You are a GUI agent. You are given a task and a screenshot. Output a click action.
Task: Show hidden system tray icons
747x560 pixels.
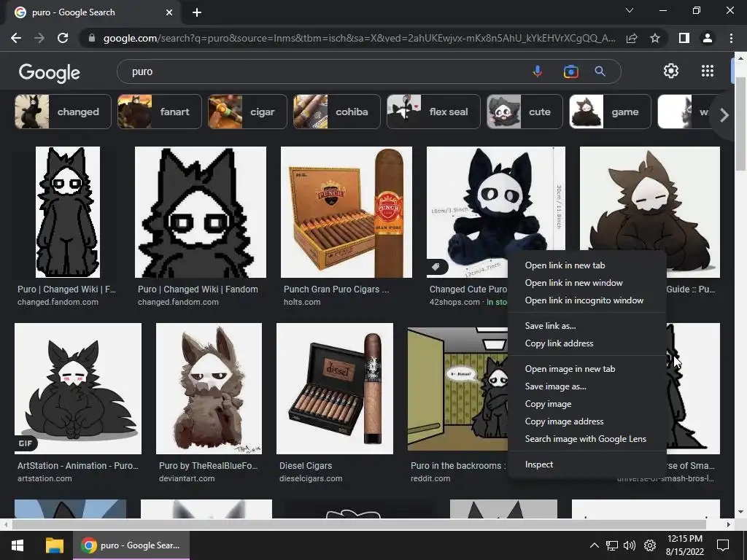pos(594,545)
